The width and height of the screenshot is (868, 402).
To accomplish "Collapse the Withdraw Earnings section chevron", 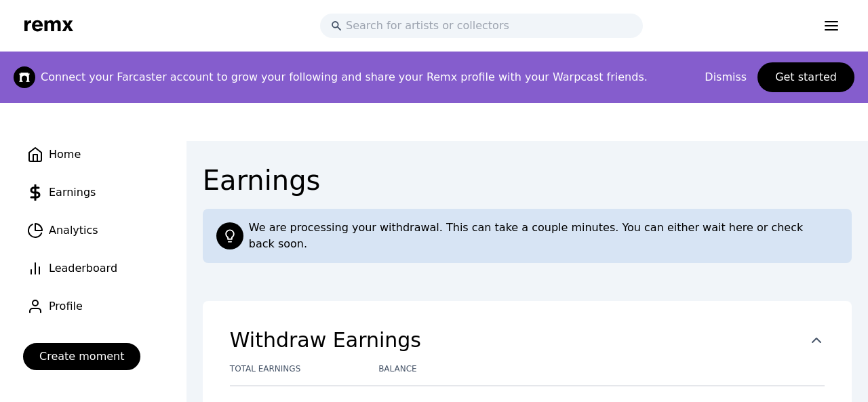I will coord(816,340).
